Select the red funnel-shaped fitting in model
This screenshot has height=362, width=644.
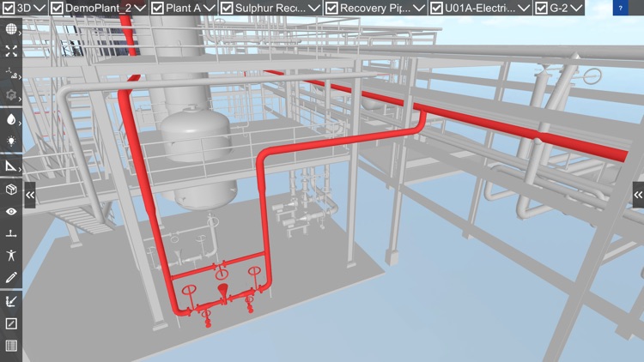[223, 293]
